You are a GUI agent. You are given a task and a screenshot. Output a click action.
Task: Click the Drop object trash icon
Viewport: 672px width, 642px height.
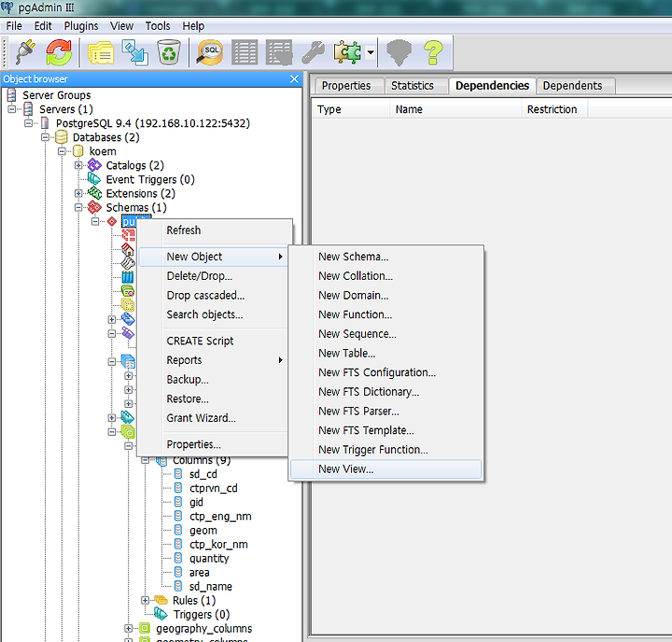pos(168,52)
